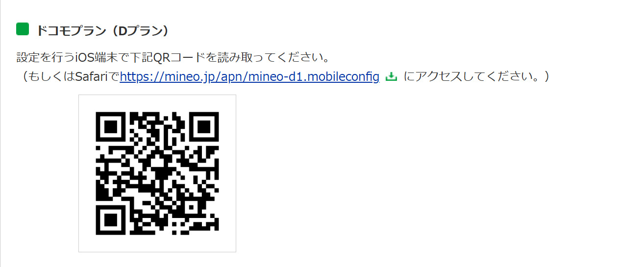Click the ドコモプラン heading text
The width and height of the screenshot is (644, 267).
(71, 30)
